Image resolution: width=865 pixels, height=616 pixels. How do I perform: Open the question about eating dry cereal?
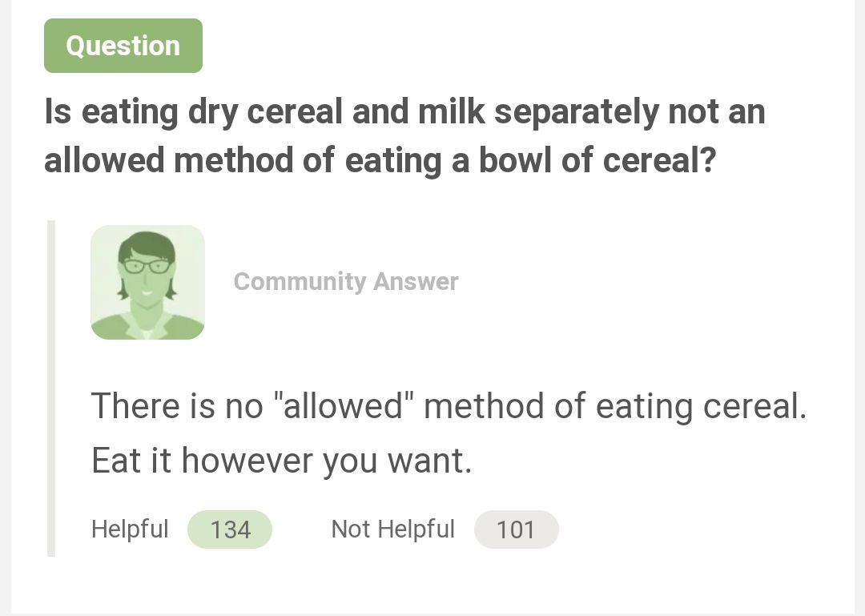coord(400,136)
